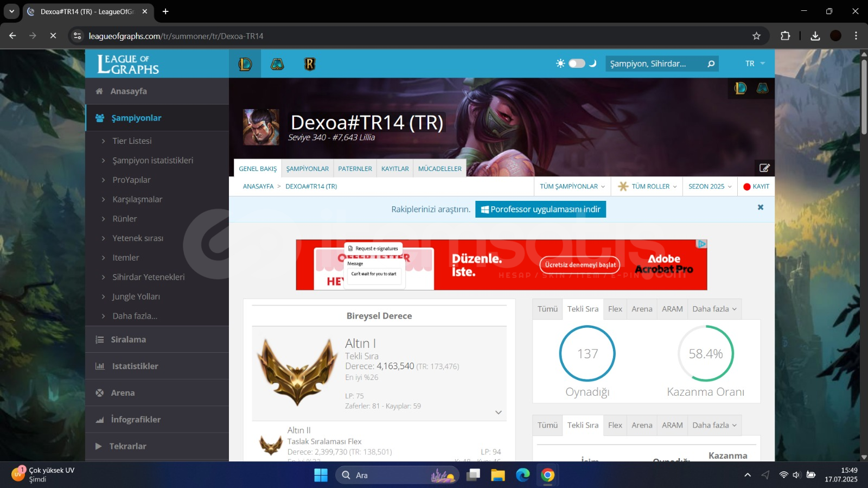Select Tekli Sıra tab above winrate circles
Viewport: 868px width, 488px height.
pos(583,309)
